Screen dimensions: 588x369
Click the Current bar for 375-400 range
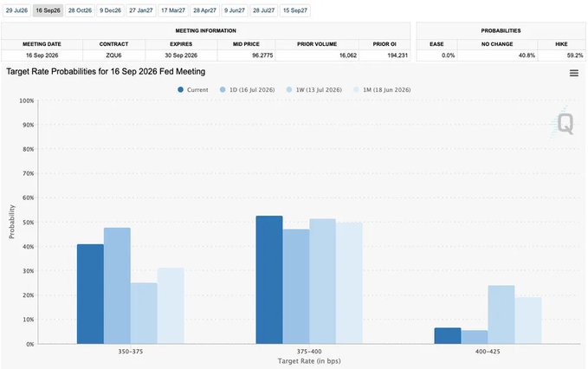269,280
